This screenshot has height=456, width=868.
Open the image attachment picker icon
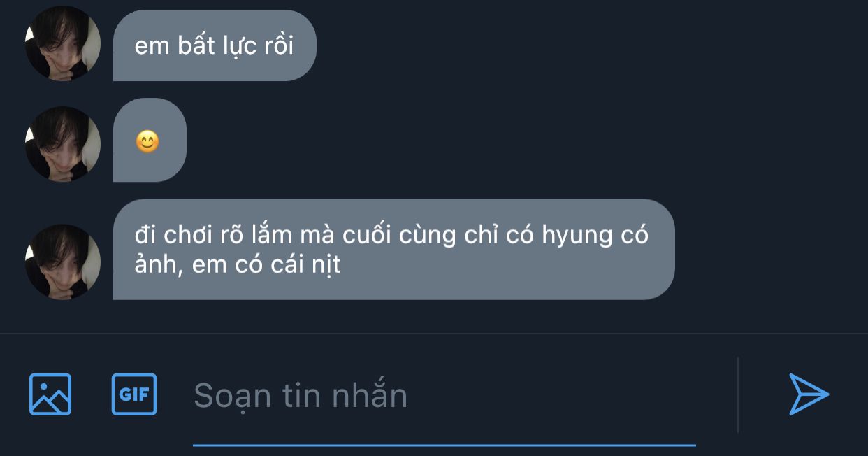[50, 394]
